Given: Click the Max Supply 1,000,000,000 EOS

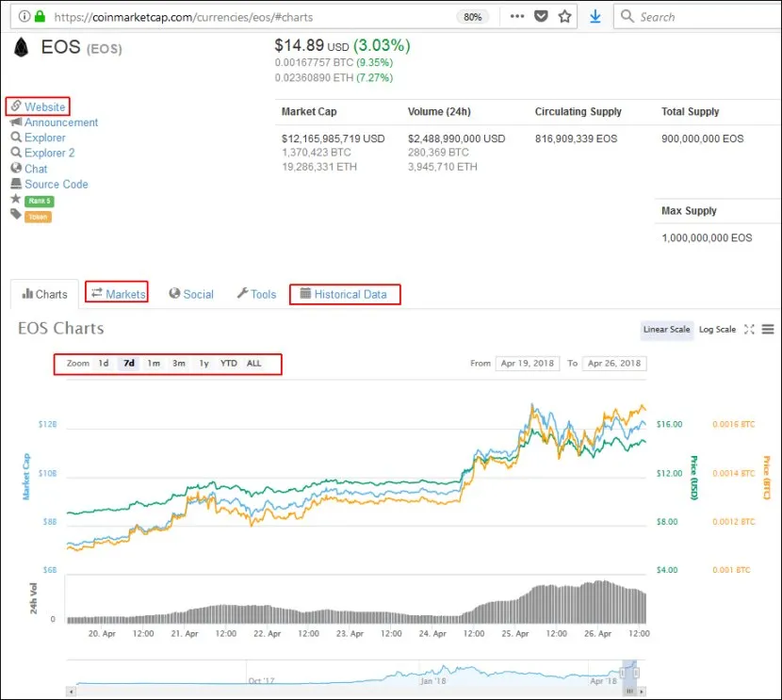Looking at the screenshot, I should pos(707,237).
